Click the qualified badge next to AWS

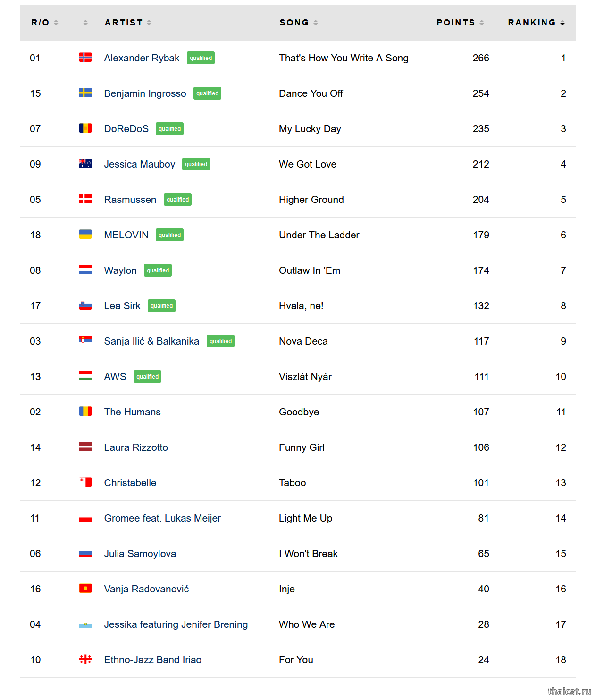tap(147, 377)
